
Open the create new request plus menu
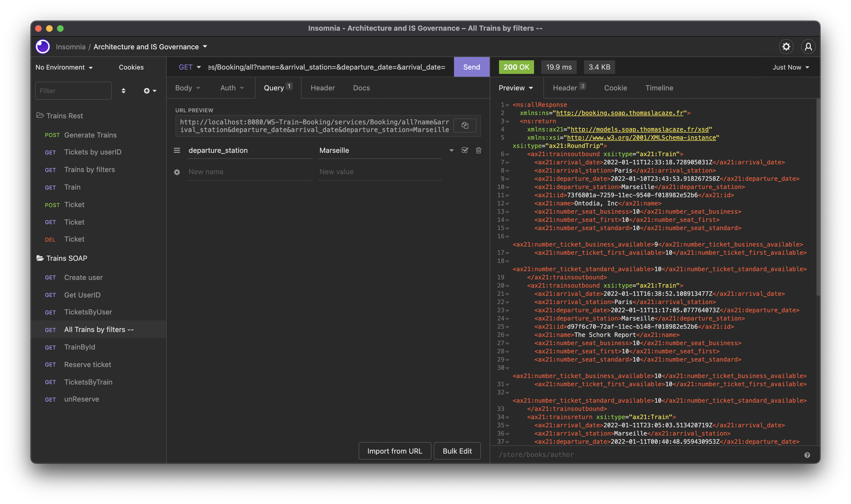tap(150, 91)
